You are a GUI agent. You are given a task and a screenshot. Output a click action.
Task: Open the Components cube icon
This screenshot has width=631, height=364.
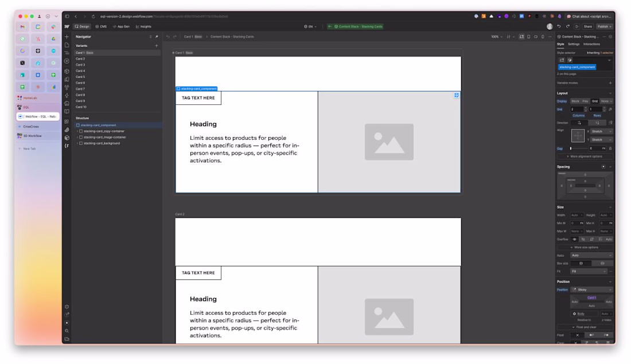coord(67,71)
